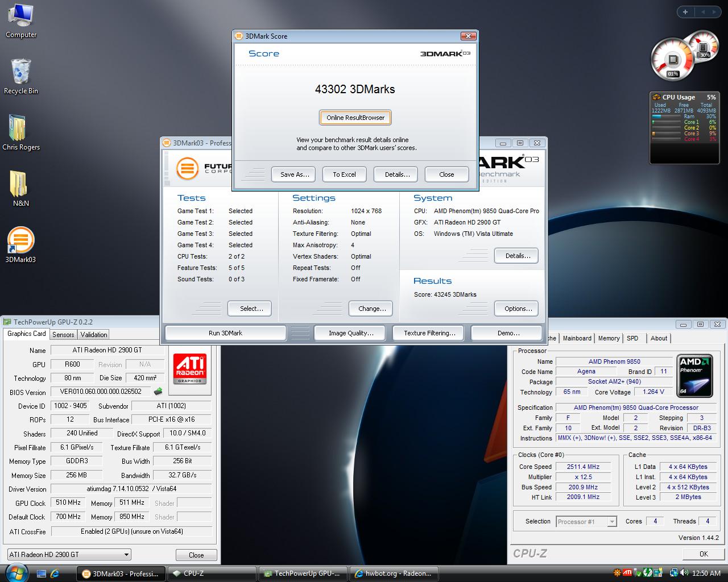Image resolution: width=728 pixels, height=582 pixels.
Task: Click the AMD Phenom logo in CPU-Z
Action: (695, 375)
